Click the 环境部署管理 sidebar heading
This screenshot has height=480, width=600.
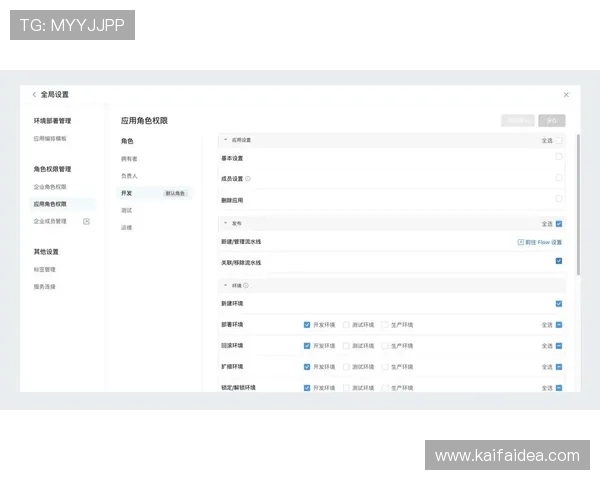click(x=52, y=121)
